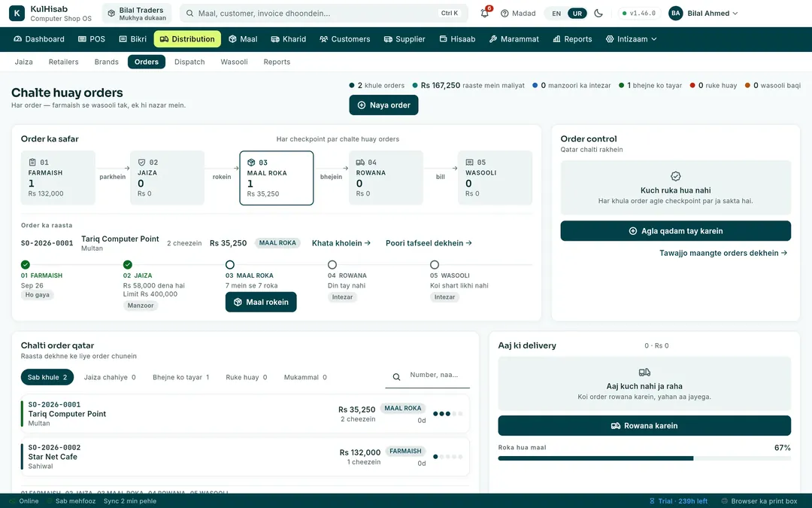Click the Rowana karein button
The width and height of the screenshot is (812, 508).
coord(644,425)
